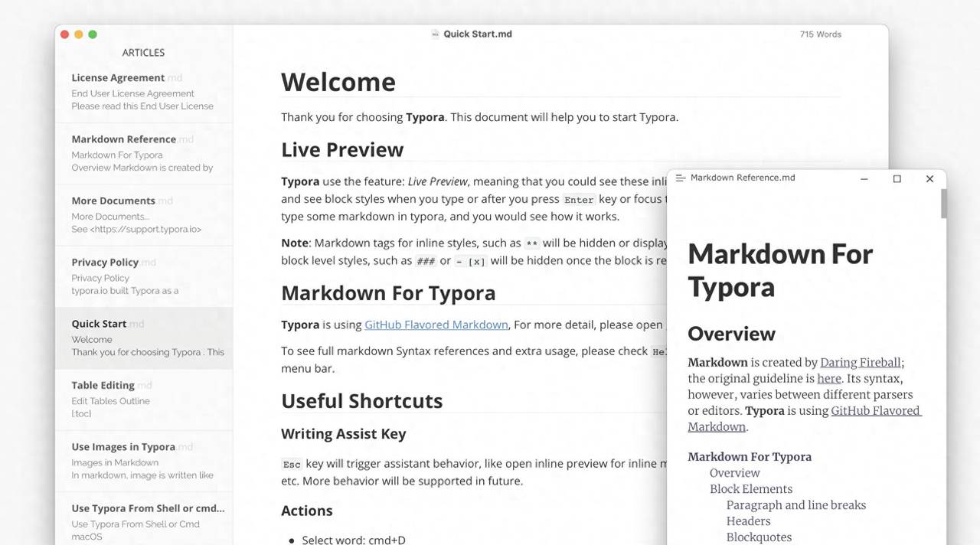This screenshot has height=545, width=980.
Task: Click the green zoom traffic light button
Action: pyautogui.click(x=92, y=34)
